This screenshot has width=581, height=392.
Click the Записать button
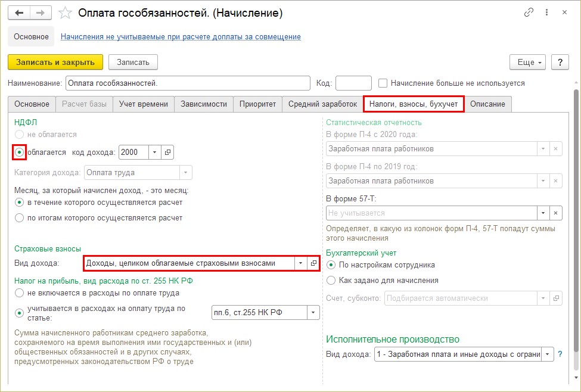click(x=133, y=62)
